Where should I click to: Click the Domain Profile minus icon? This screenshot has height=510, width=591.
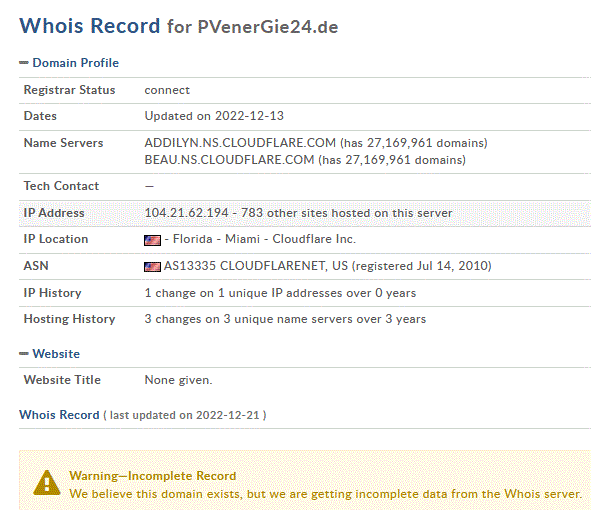point(24,63)
